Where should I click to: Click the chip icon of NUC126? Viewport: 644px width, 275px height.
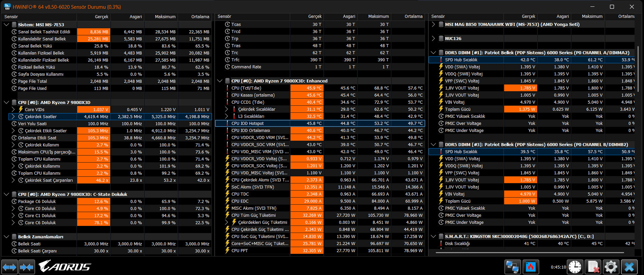tap(441, 38)
